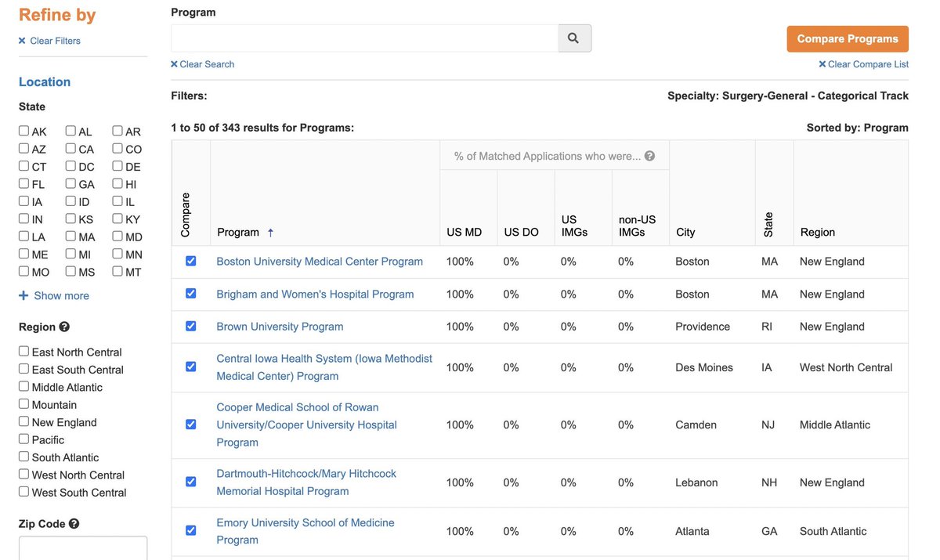Click the NH state cell

click(769, 482)
